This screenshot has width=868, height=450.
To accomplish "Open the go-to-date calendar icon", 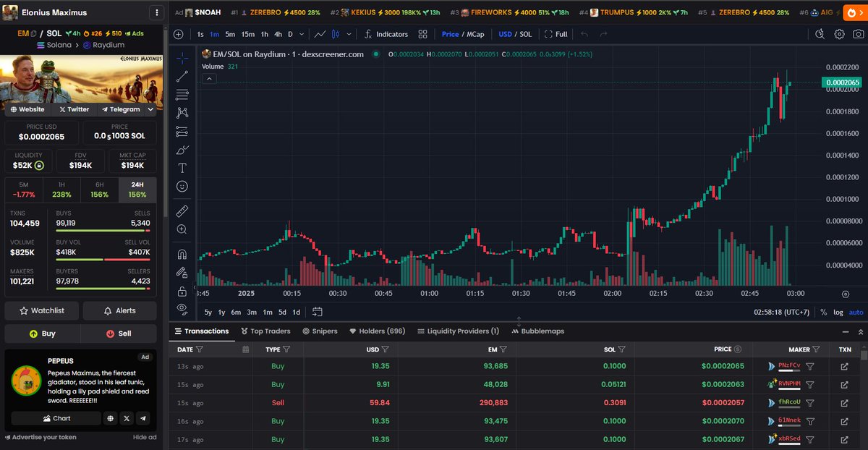I will point(317,312).
